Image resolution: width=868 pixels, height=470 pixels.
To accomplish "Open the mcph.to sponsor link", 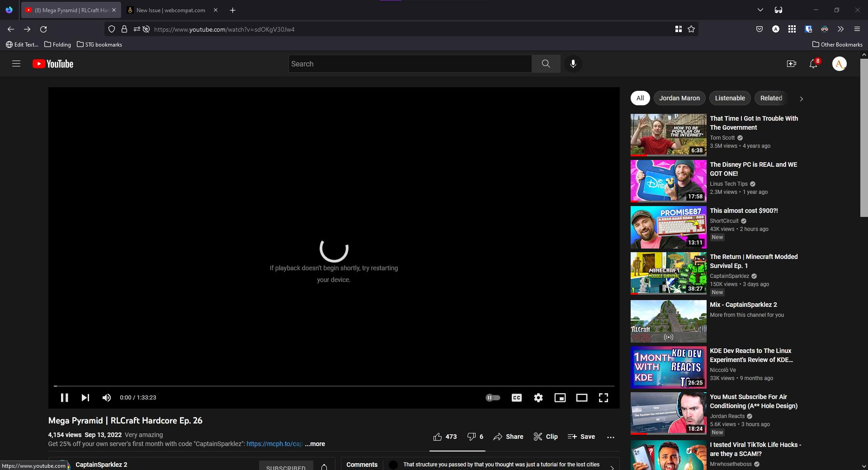I will pyautogui.click(x=273, y=444).
